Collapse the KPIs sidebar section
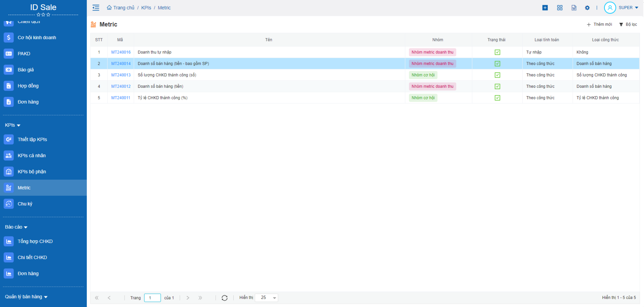 [x=13, y=125]
